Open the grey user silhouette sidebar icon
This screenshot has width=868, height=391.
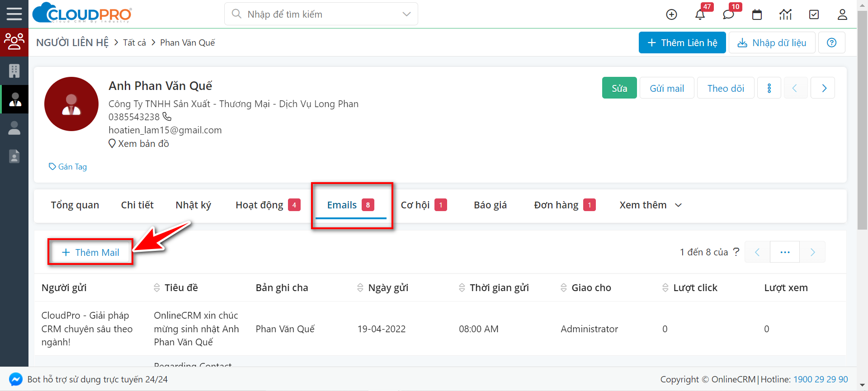[x=14, y=127]
